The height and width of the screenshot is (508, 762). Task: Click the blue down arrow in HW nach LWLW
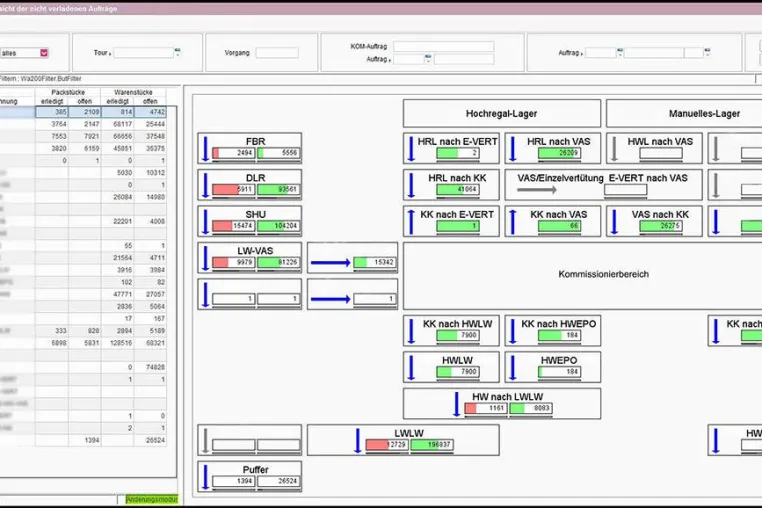(x=456, y=404)
